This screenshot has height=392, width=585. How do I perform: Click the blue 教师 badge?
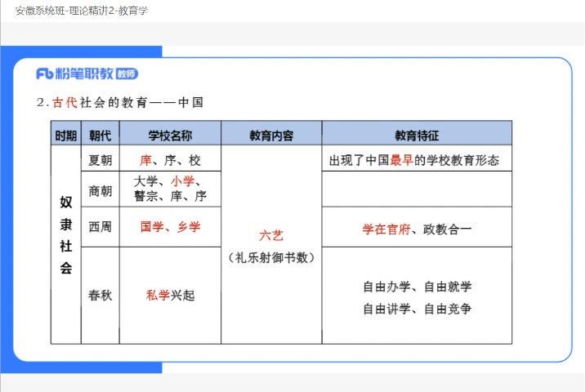pyautogui.click(x=127, y=73)
